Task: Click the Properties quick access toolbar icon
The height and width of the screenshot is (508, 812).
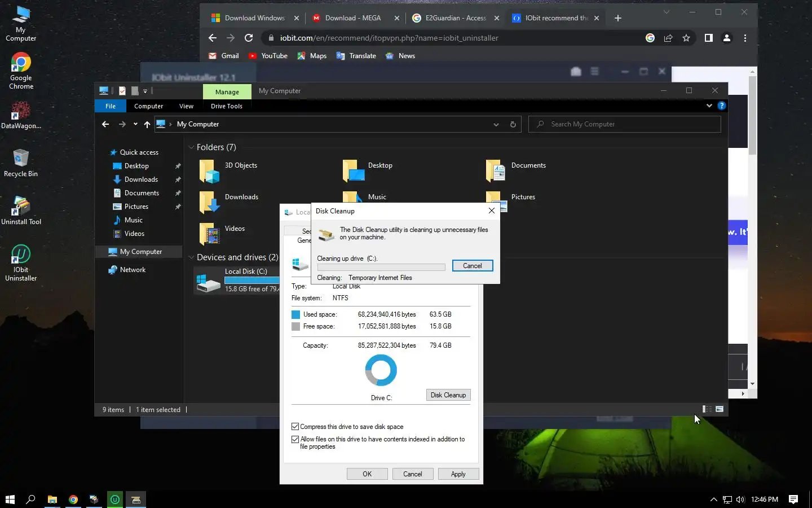Action: (122, 91)
